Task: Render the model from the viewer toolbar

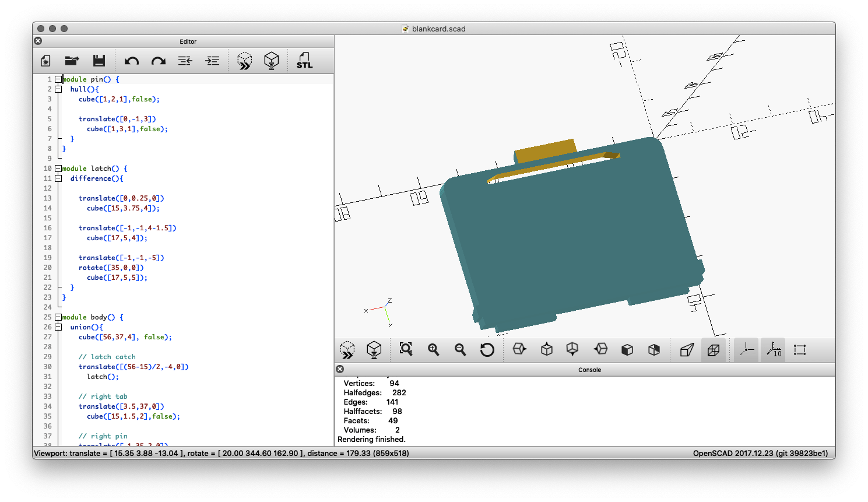Action: tap(374, 350)
